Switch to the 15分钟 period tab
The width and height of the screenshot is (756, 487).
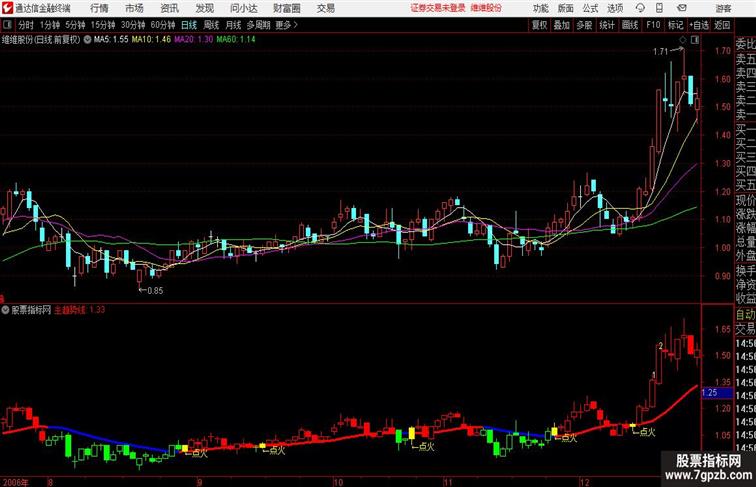click(103, 25)
